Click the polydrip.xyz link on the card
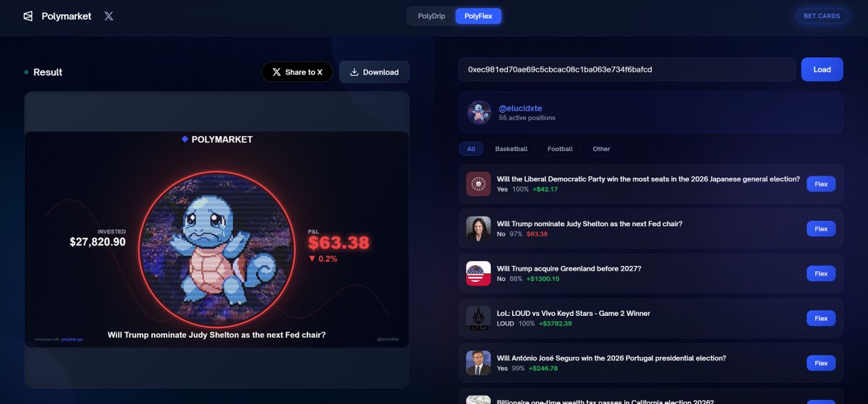This screenshot has width=868, height=404. pos(72,338)
